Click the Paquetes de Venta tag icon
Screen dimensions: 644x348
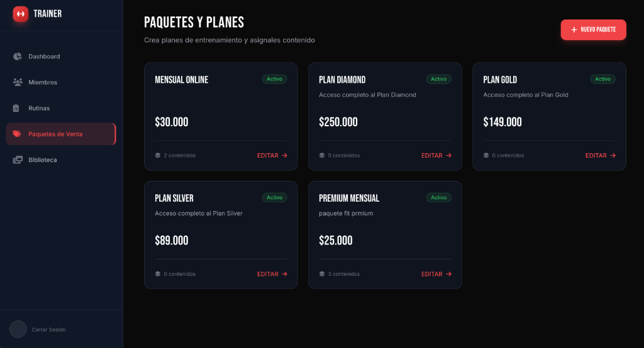click(17, 134)
